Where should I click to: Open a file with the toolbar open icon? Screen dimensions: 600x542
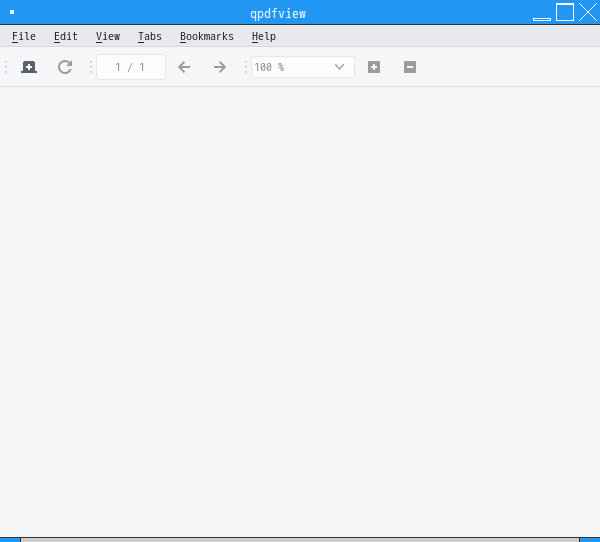tap(29, 67)
